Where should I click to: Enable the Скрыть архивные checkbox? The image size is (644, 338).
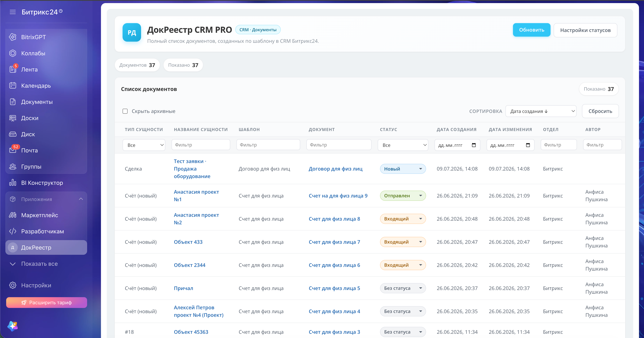point(125,111)
